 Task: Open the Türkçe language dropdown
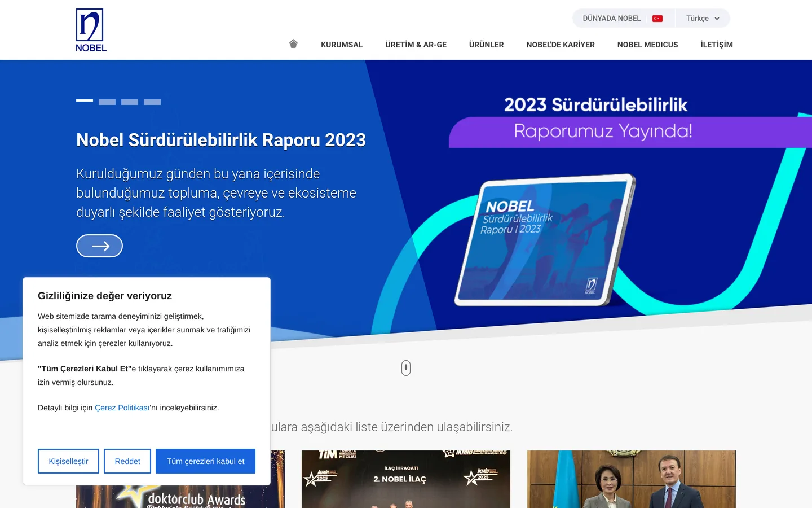(x=703, y=19)
